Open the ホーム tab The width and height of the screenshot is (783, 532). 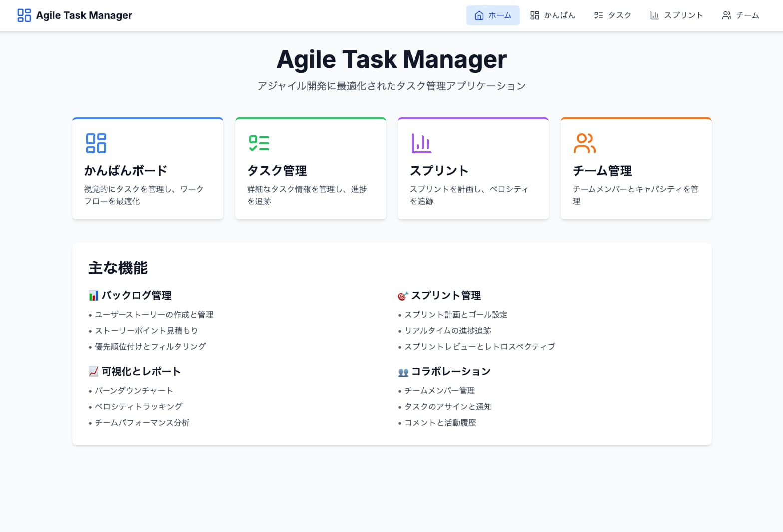(493, 15)
